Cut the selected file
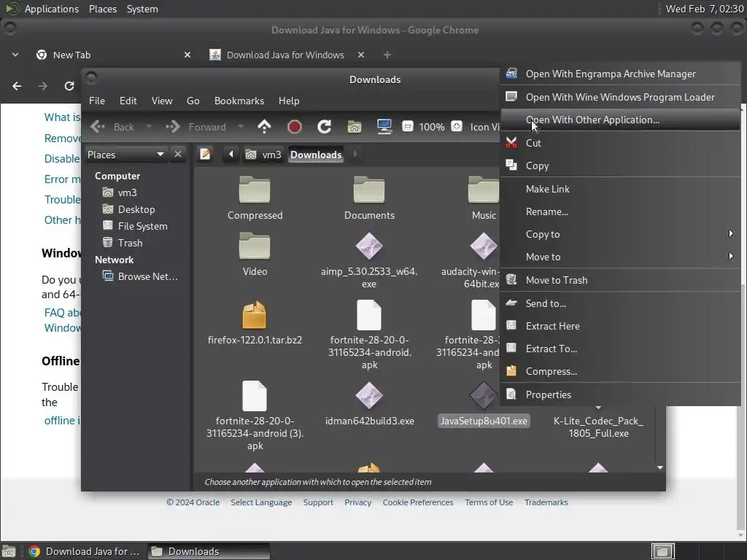The image size is (747, 560). (x=620, y=143)
